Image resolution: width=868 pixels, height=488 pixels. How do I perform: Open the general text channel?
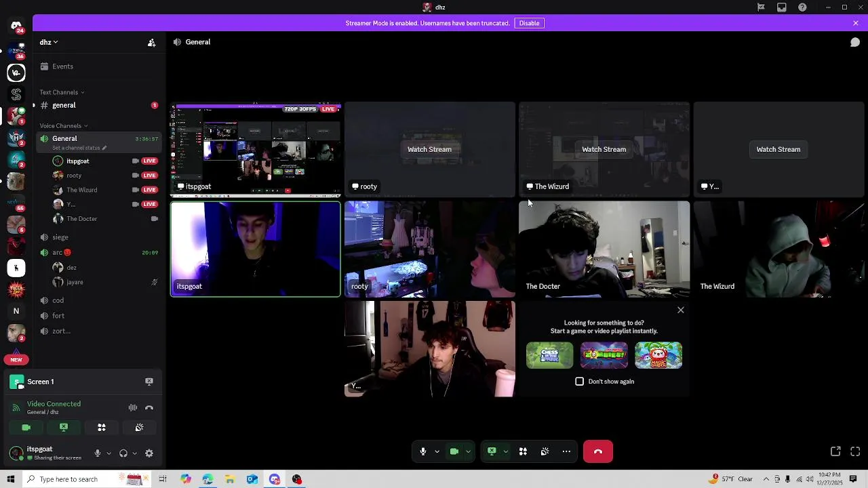point(99,106)
